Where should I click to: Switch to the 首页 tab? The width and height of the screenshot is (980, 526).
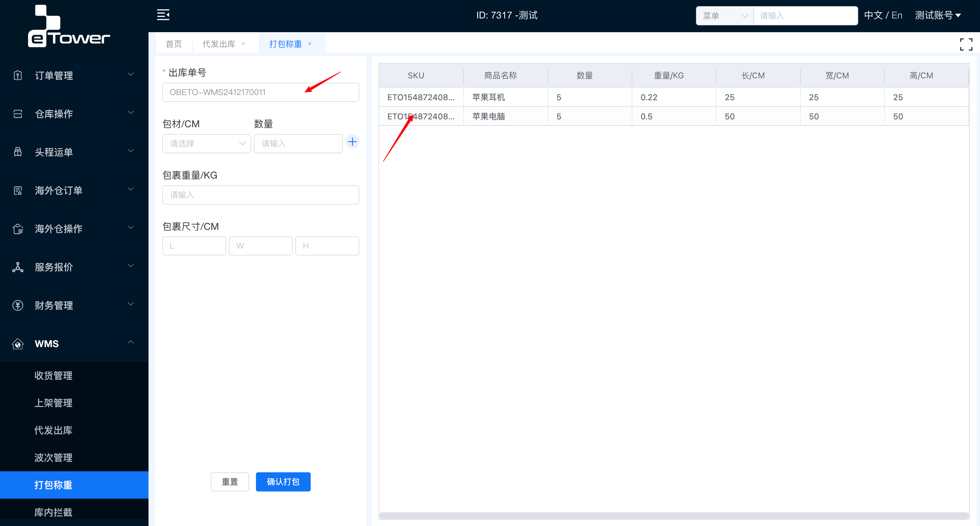174,44
